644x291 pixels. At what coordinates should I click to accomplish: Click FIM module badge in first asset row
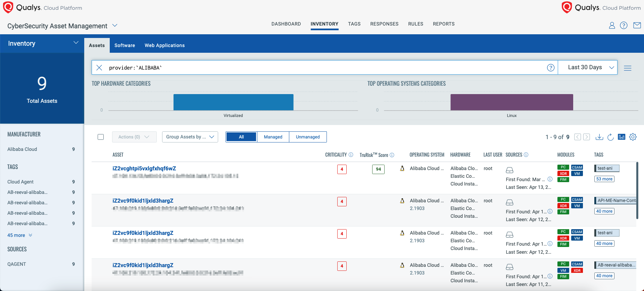click(563, 180)
